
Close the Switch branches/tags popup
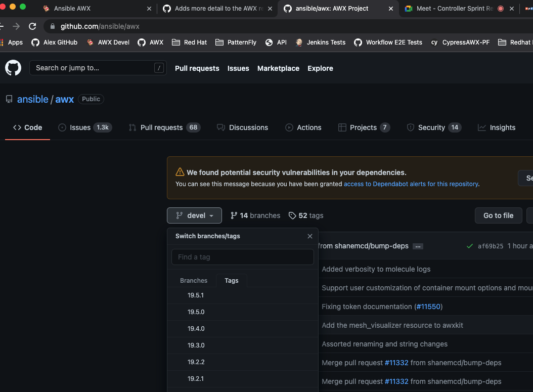[x=310, y=236]
